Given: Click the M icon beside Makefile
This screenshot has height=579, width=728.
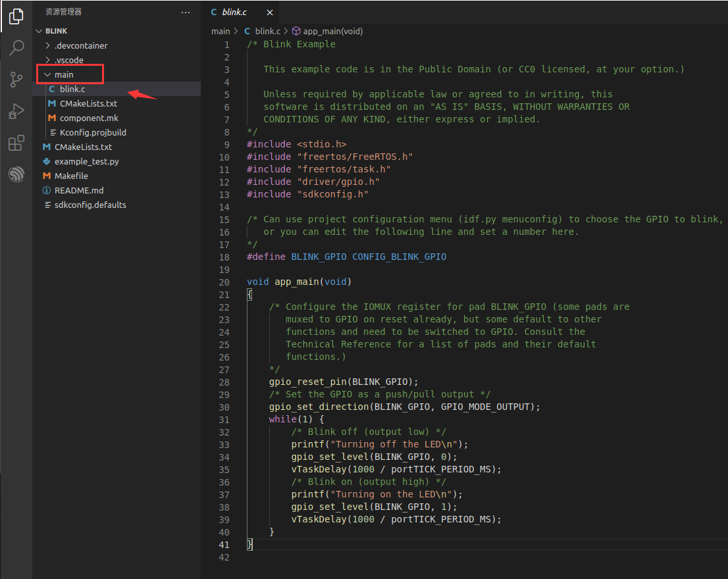Looking at the screenshot, I should 47,176.
